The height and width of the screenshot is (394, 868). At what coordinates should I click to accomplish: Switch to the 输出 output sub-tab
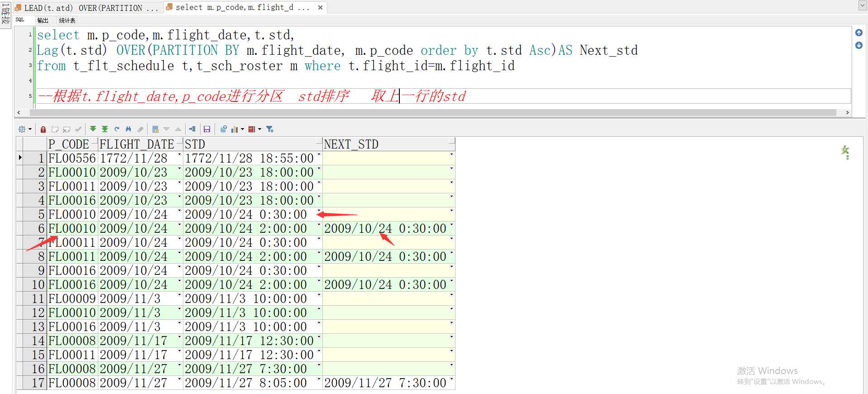click(43, 20)
